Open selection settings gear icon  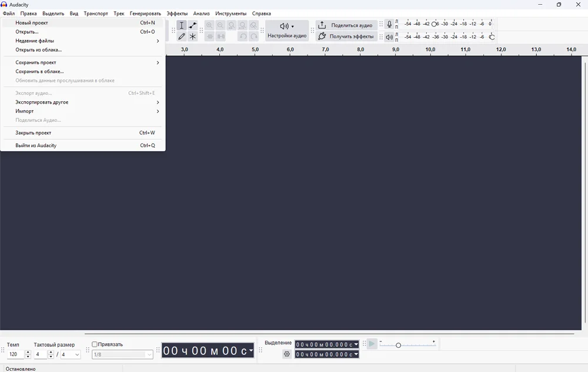(x=287, y=354)
